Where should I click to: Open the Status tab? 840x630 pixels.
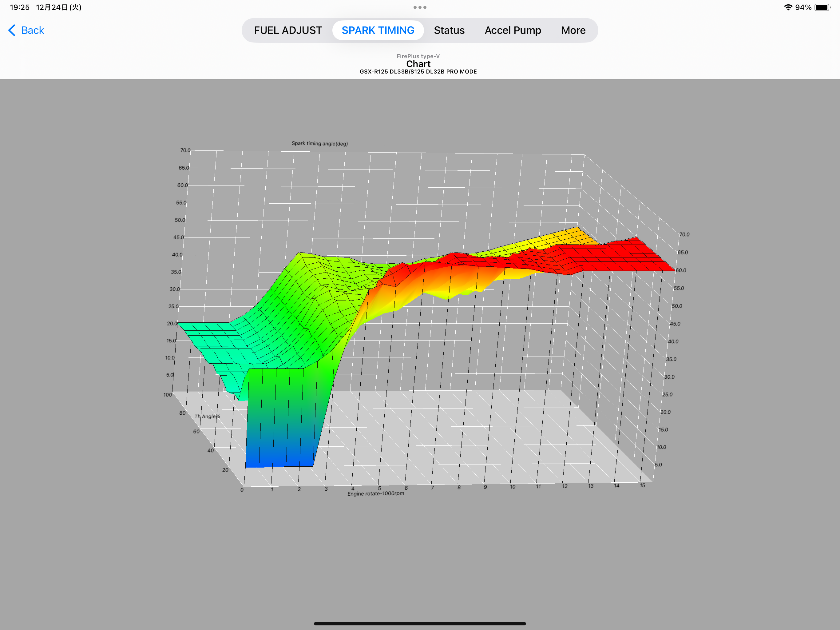449,30
